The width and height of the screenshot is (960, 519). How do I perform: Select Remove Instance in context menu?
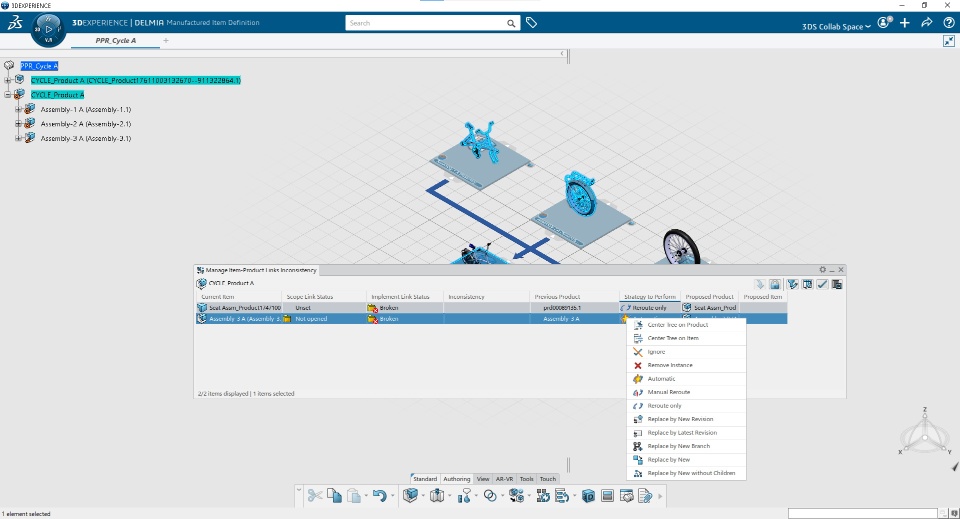click(686, 365)
